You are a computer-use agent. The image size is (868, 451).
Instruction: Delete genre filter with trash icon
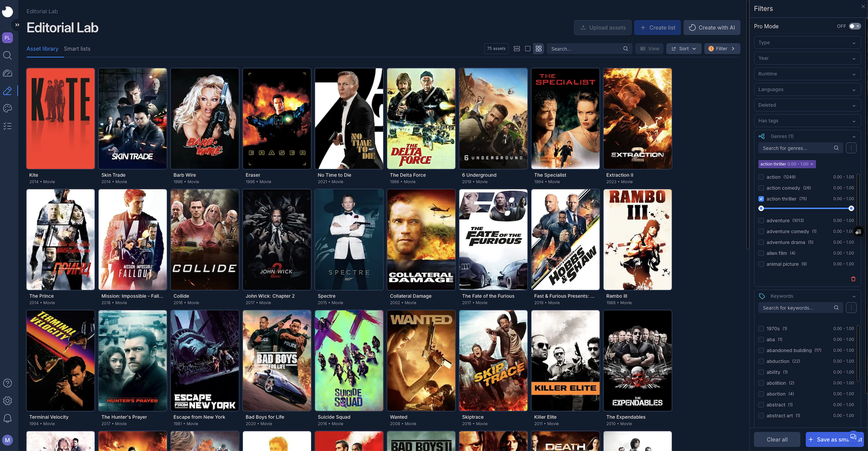(853, 279)
